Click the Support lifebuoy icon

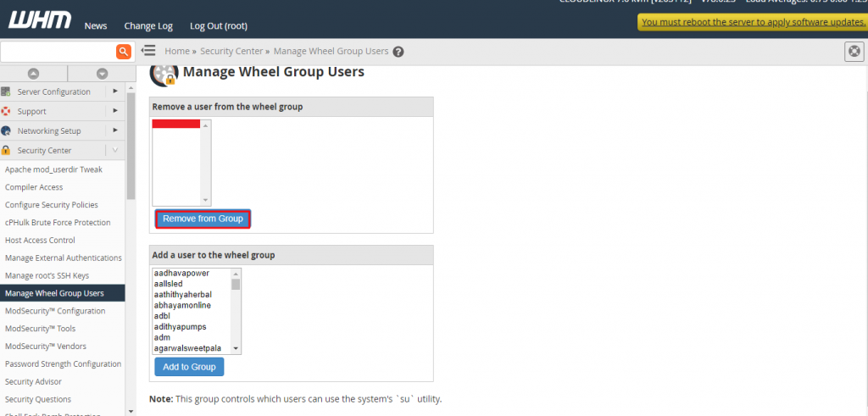pyautogui.click(x=7, y=111)
